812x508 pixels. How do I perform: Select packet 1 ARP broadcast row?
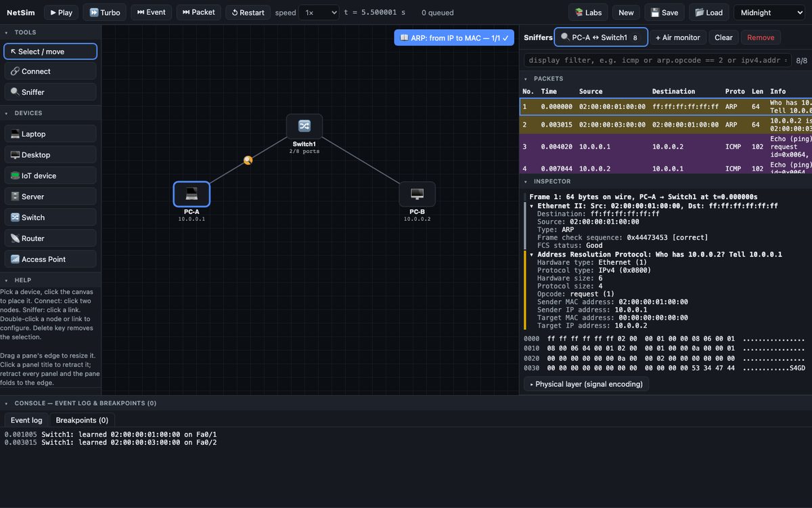click(666, 107)
